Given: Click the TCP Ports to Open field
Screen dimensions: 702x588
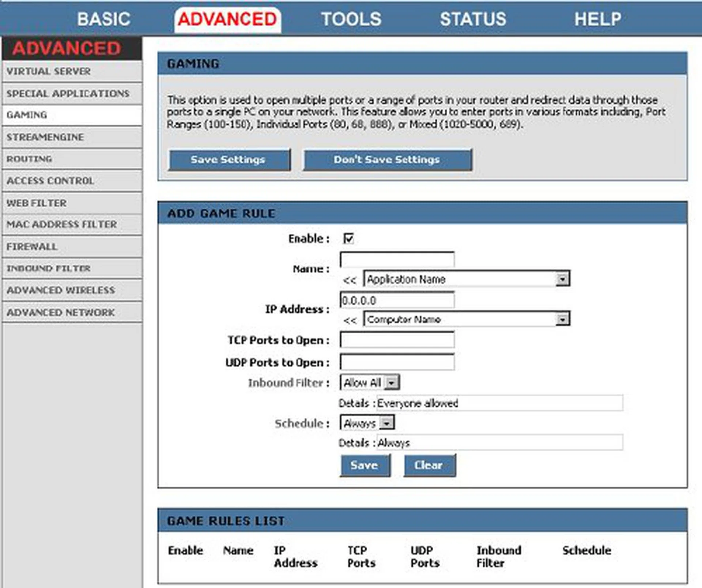Looking at the screenshot, I should [x=396, y=340].
